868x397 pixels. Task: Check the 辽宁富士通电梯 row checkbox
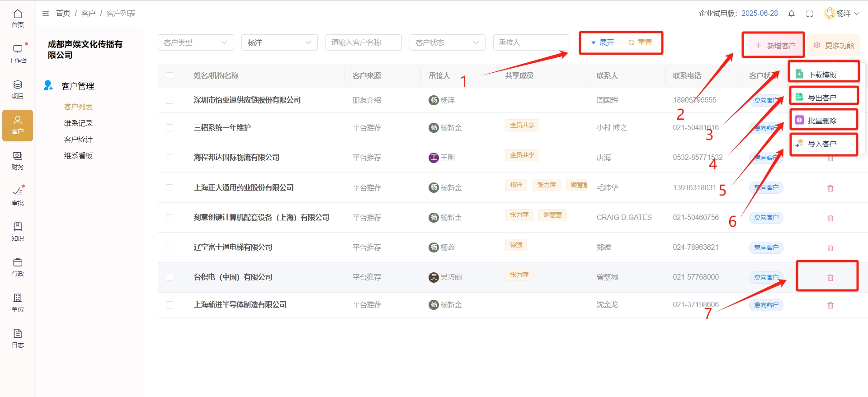pos(170,248)
